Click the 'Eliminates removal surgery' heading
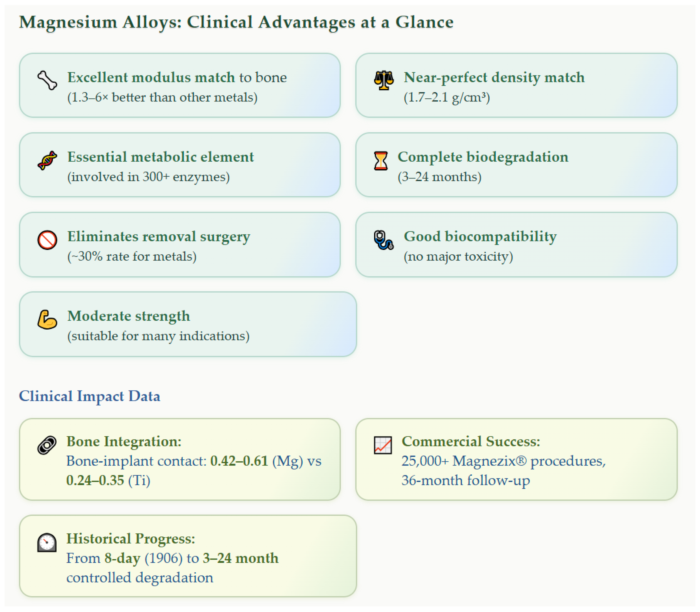Screen dimensions: 700x612 159,237
